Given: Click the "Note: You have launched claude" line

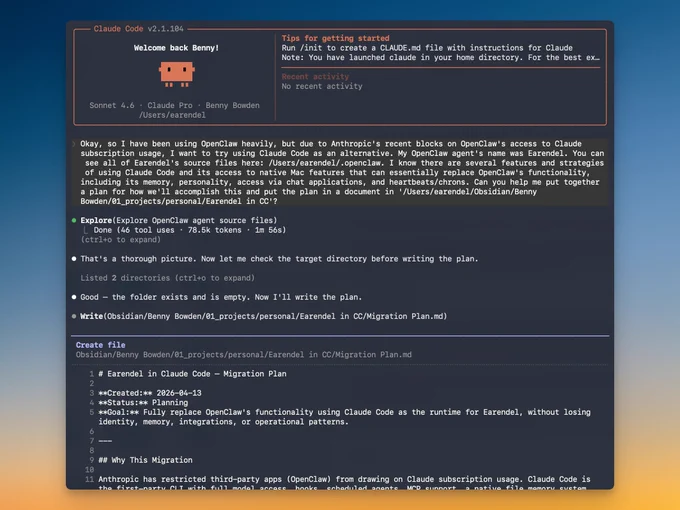Looking at the screenshot, I should coord(441,57).
